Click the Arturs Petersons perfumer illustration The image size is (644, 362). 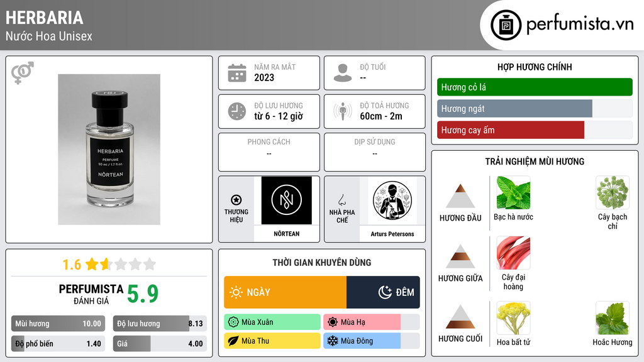click(392, 200)
